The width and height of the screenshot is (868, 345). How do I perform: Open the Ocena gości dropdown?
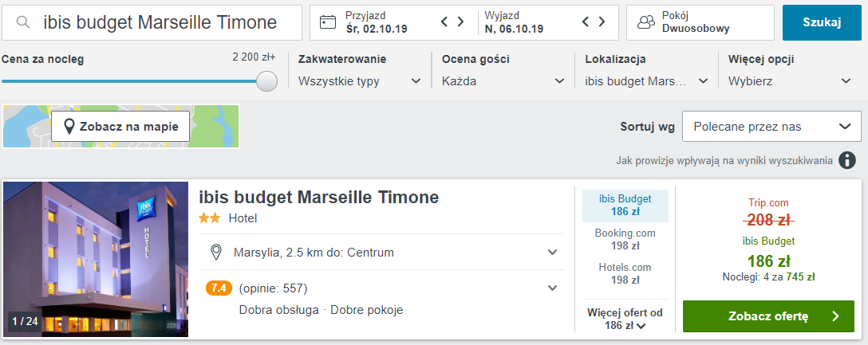click(503, 81)
